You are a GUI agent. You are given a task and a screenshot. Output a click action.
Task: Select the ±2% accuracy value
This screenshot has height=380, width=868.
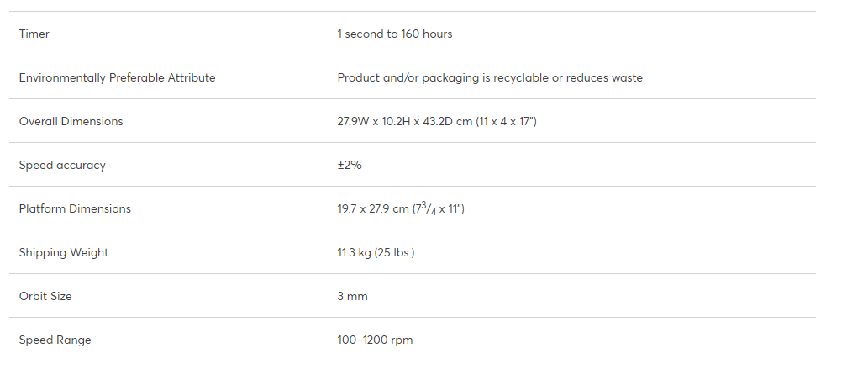(x=350, y=165)
